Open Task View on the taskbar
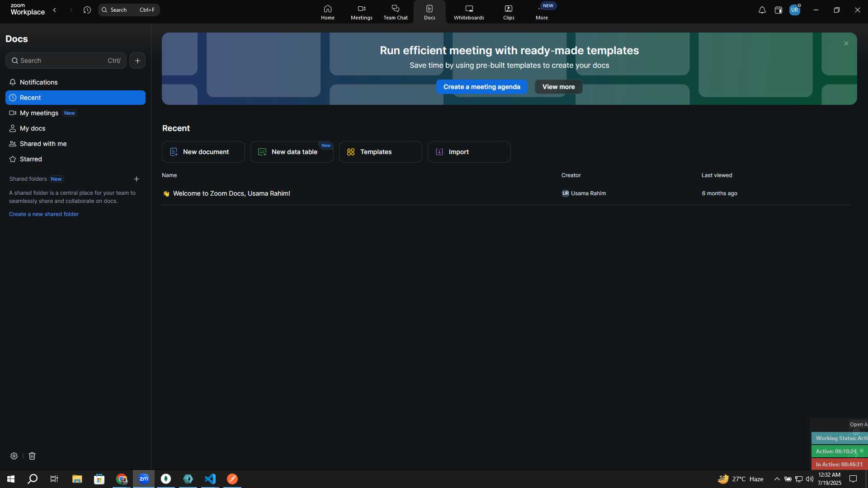This screenshot has width=868, height=488. [54, 479]
